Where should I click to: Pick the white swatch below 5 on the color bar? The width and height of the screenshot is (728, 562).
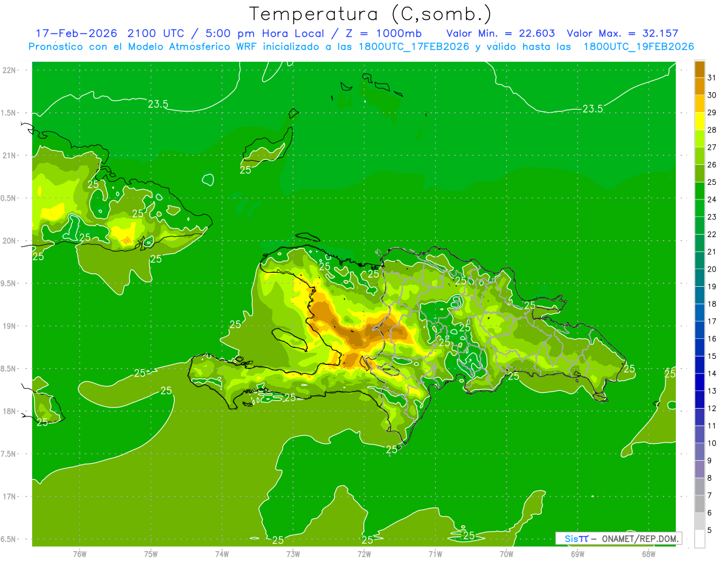(699, 538)
